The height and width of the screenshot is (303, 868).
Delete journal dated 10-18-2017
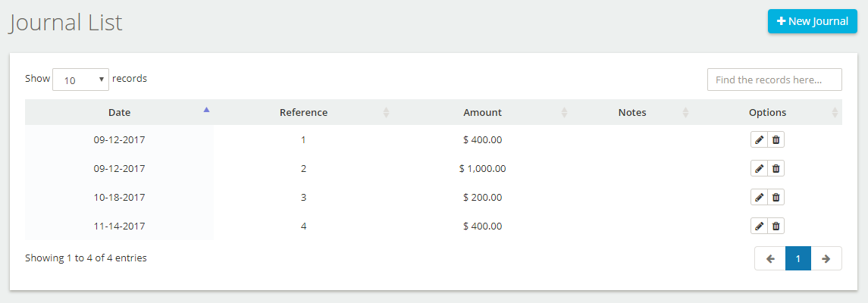click(776, 198)
